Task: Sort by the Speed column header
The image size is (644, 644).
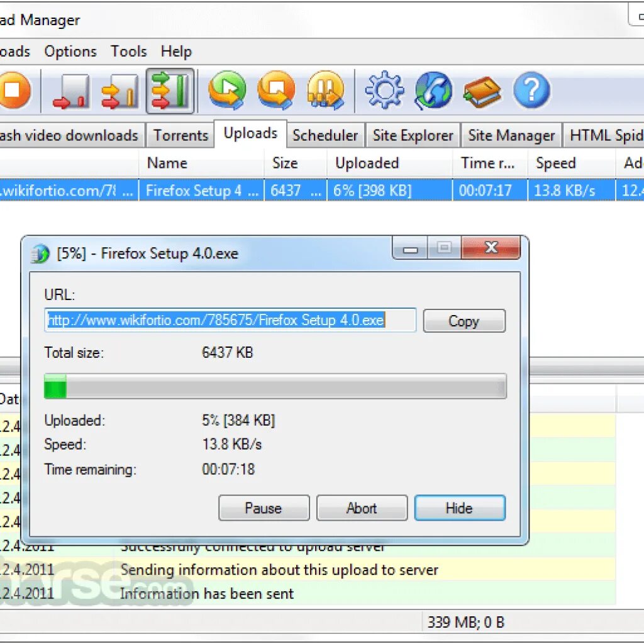Action: (x=571, y=163)
